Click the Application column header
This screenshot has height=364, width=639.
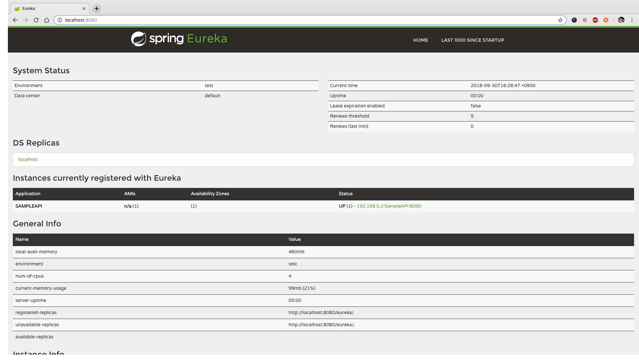pos(28,193)
